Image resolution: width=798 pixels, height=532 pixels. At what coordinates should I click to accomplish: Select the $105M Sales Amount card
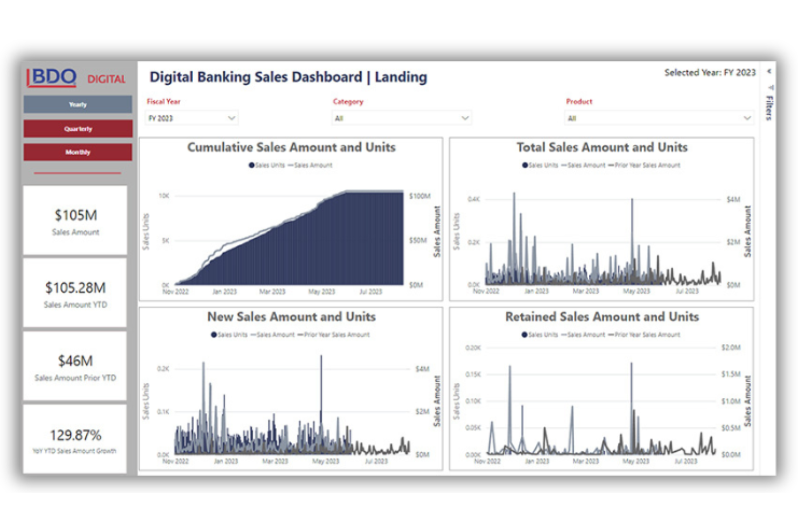point(75,220)
